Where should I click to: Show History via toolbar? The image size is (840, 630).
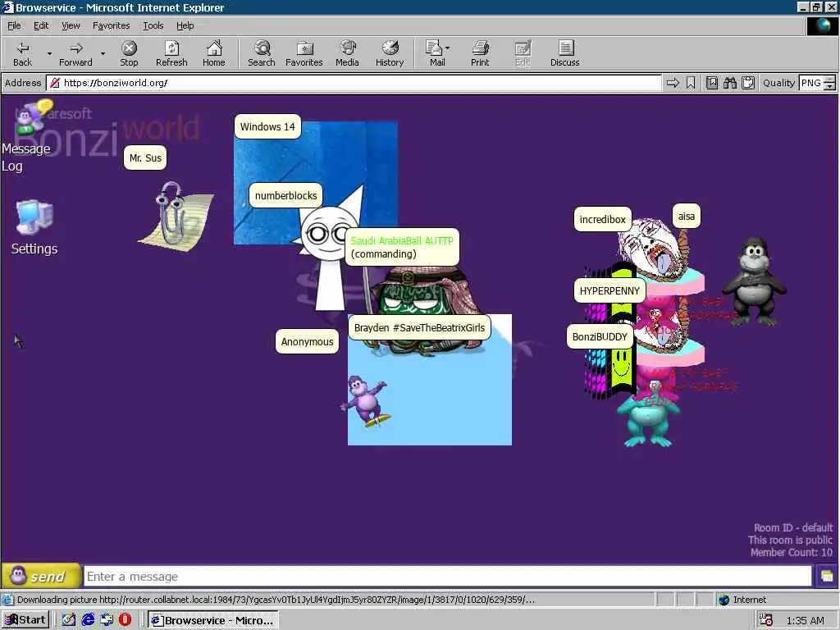point(390,53)
